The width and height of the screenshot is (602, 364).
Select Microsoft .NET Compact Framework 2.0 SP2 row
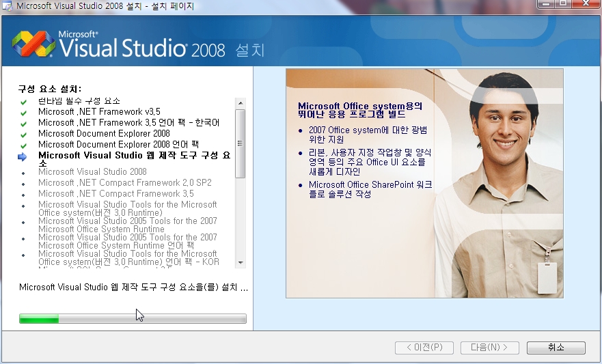tap(125, 182)
